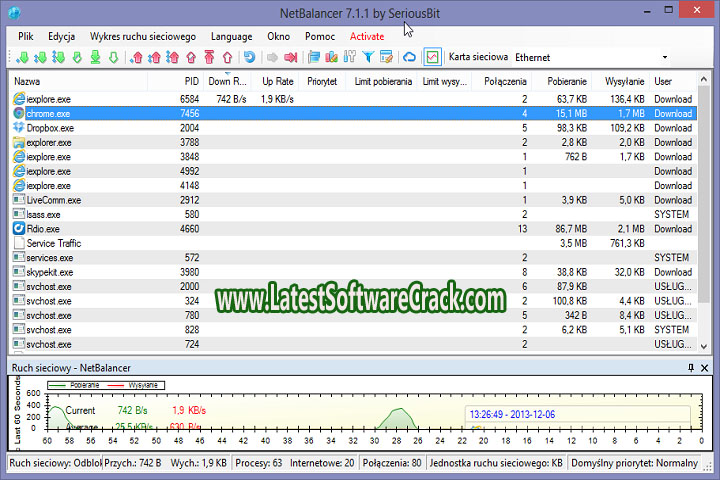720x480 pixels.
Task: Select the Dropbox.exe process row
Action: [354, 128]
